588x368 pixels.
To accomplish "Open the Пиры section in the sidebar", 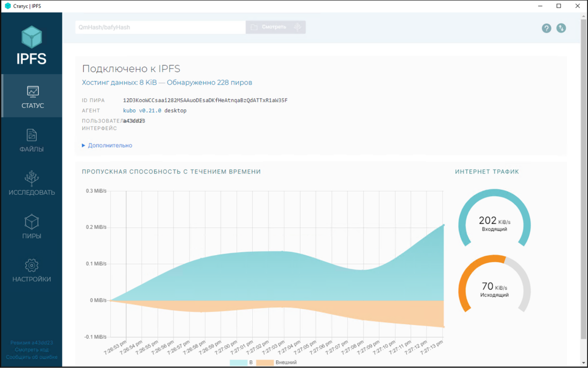I will click(x=32, y=227).
